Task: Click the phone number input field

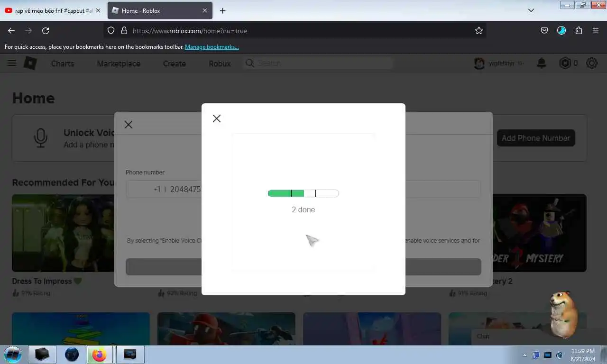Action: point(303,189)
